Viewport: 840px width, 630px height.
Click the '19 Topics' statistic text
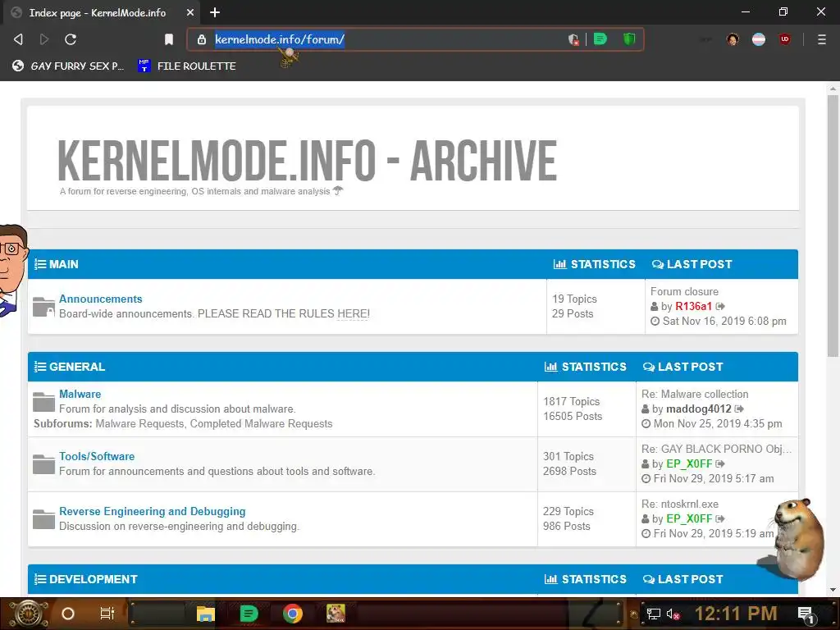coord(574,299)
